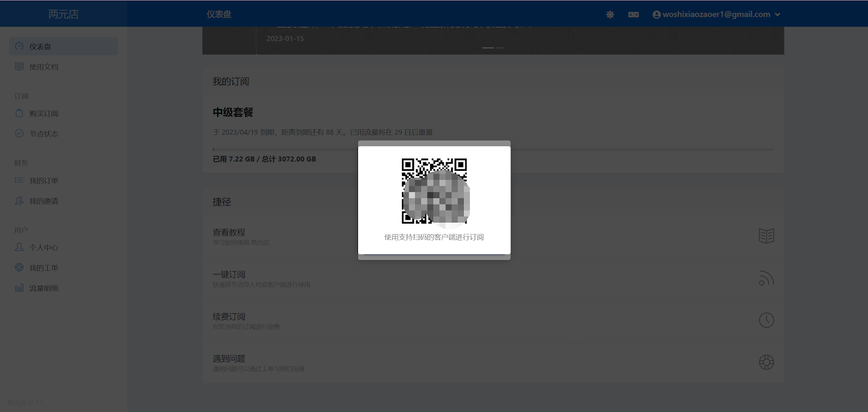Viewport: 868px width, 412px height.
Task: Open the 遇到问题 shortcut
Action: [x=493, y=363]
